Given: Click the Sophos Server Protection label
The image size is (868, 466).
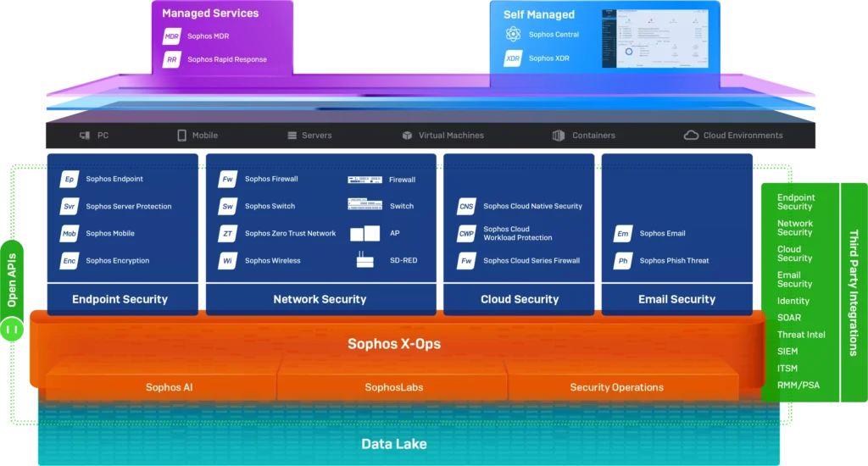Looking at the screenshot, I should point(129,207).
